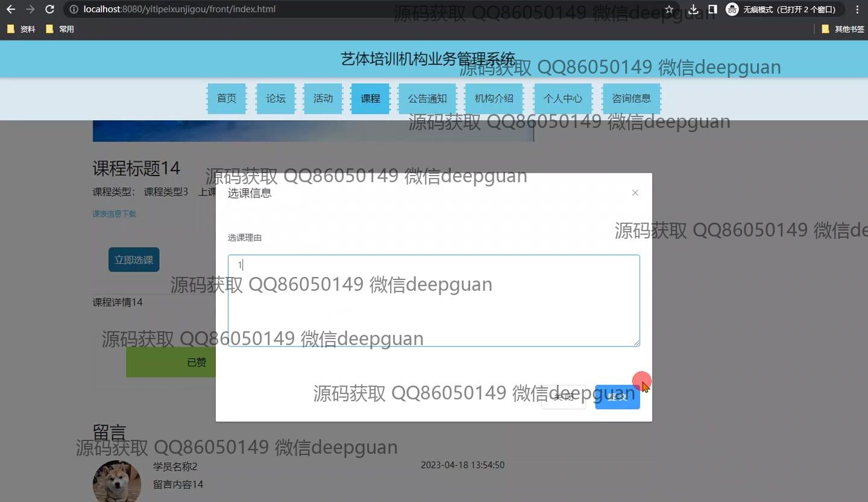
Task: Select the 公告通知 navigation item
Action: click(427, 98)
